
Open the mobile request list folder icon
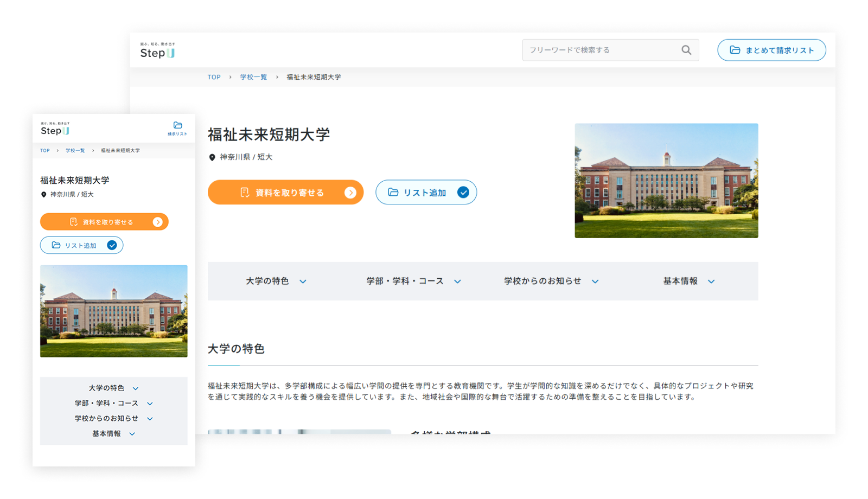(x=177, y=128)
